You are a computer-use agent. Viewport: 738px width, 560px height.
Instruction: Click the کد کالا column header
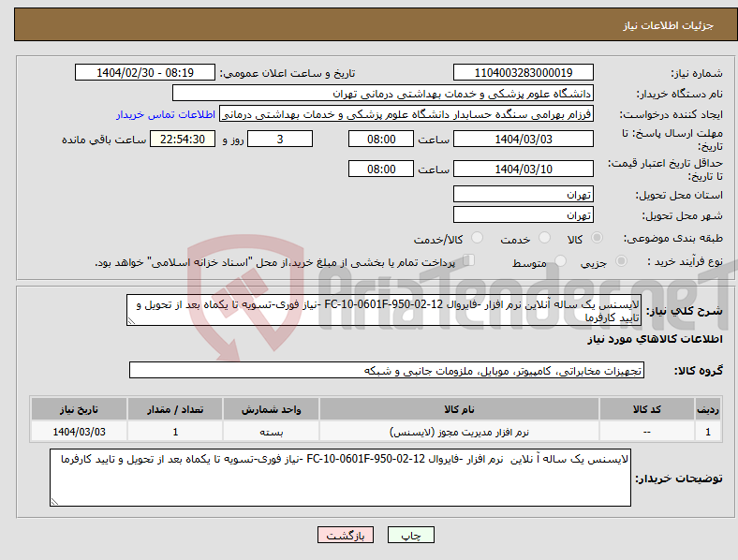(x=647, y=409)
